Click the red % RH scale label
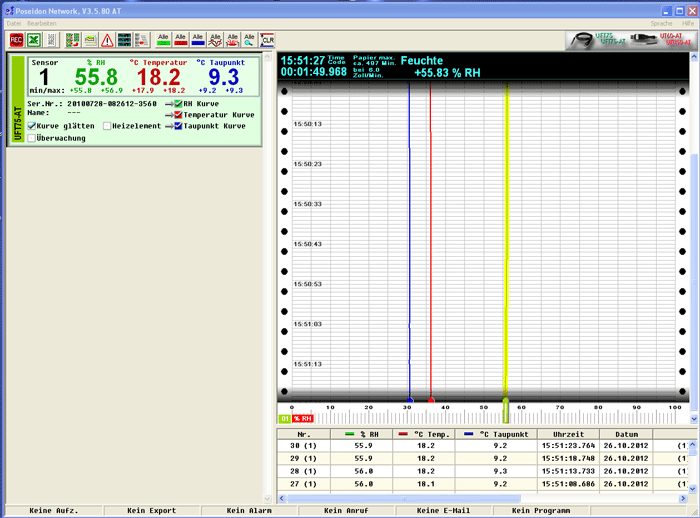Viewport: 700px width, 518px height. pyautogui.click(x=303, y=418)
